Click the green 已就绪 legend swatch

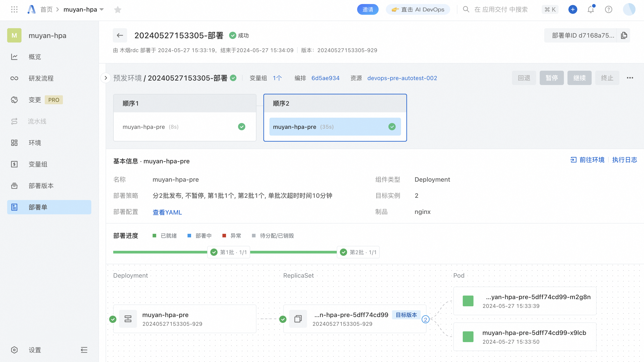154,236
